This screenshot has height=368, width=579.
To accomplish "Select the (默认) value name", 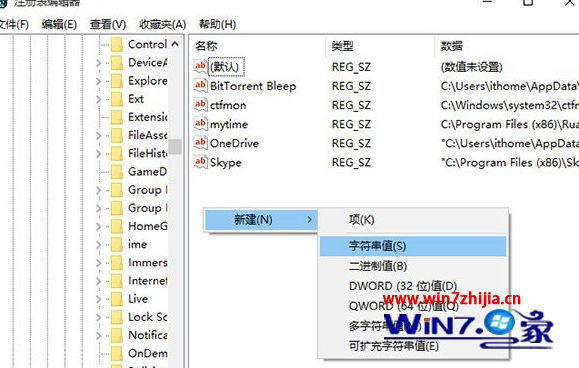I will point(226,67).
